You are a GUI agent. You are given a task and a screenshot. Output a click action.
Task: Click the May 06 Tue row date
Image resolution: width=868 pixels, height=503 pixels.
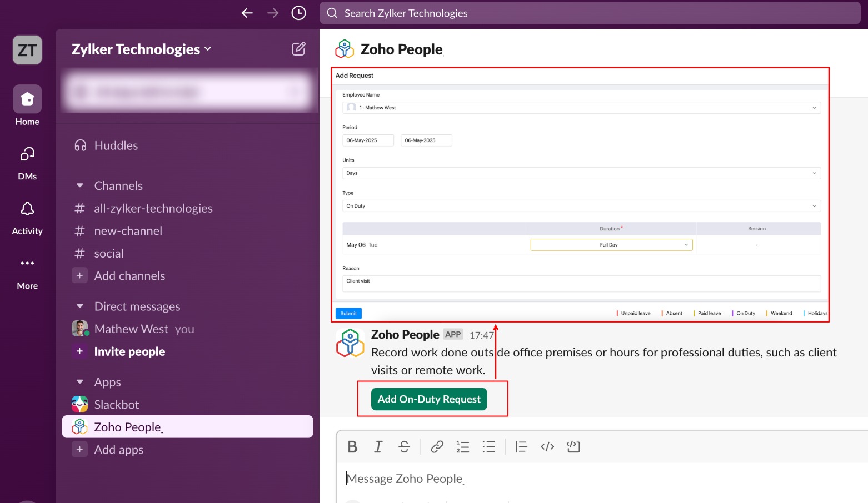[362, 245]
